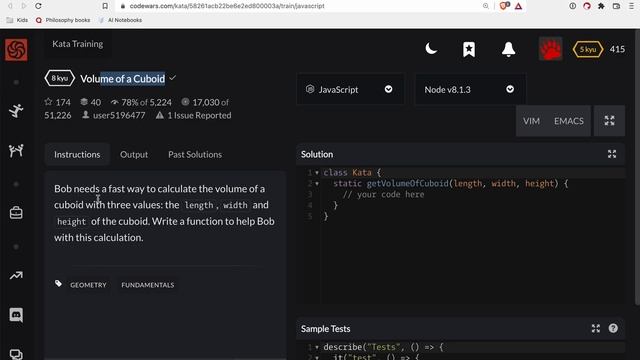Open the Brave shields icon
The width and height of the screenshot is (640, 360).
[504, 6]
